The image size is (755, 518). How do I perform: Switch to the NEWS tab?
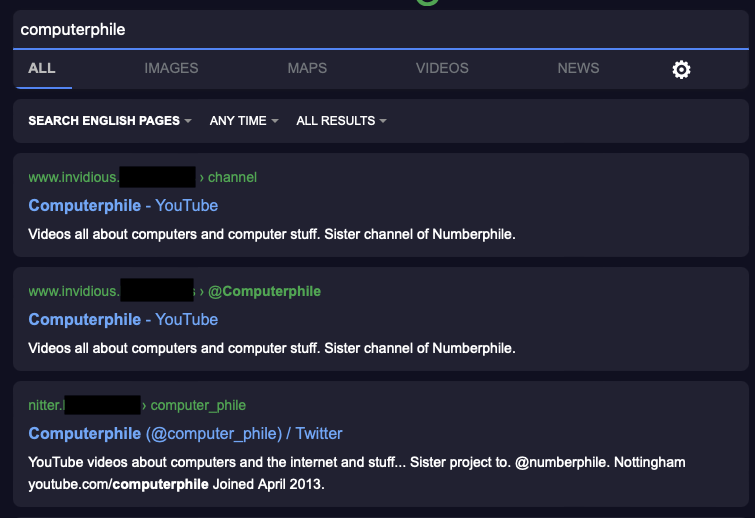(x=578, y=68)
